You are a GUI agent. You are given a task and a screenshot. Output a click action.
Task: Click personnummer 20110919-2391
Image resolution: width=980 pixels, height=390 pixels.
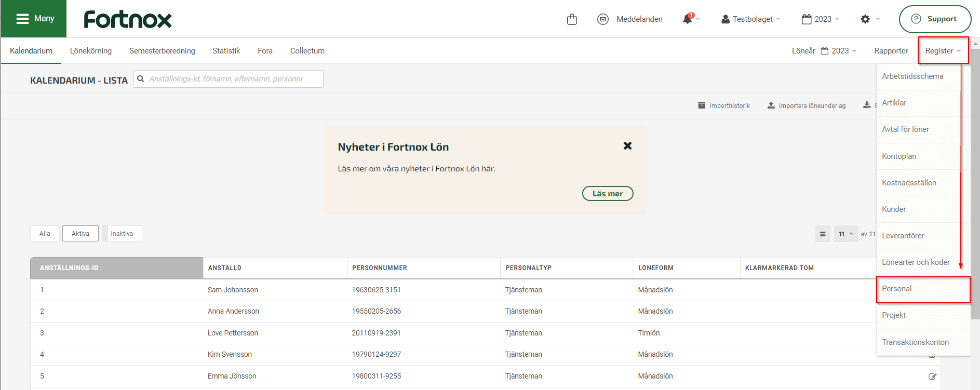(x=376, y=333)
